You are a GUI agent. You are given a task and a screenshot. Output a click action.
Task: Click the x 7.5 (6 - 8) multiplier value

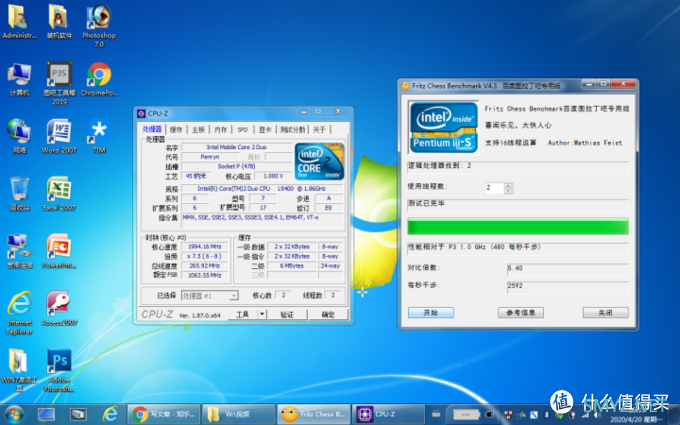[x=205, y=256]
